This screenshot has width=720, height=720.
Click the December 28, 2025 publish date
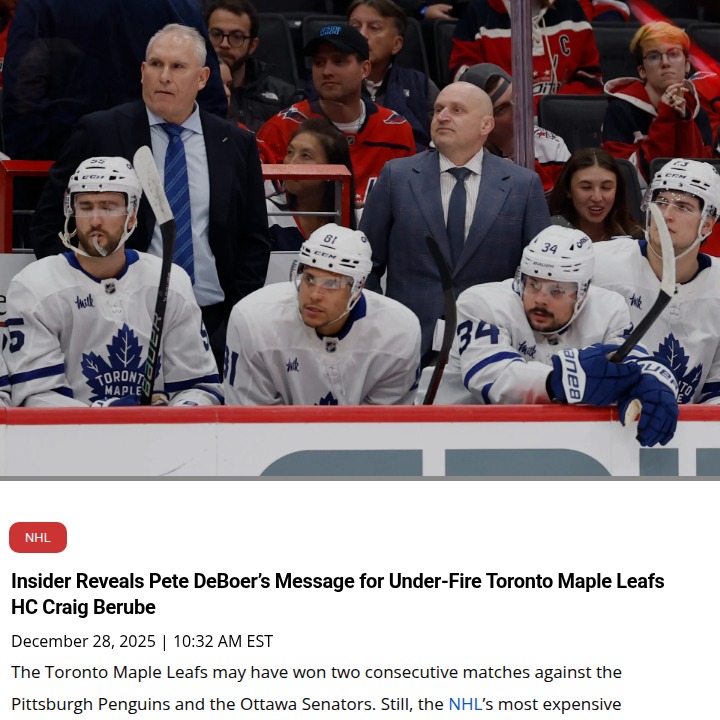tap(83, 641)
